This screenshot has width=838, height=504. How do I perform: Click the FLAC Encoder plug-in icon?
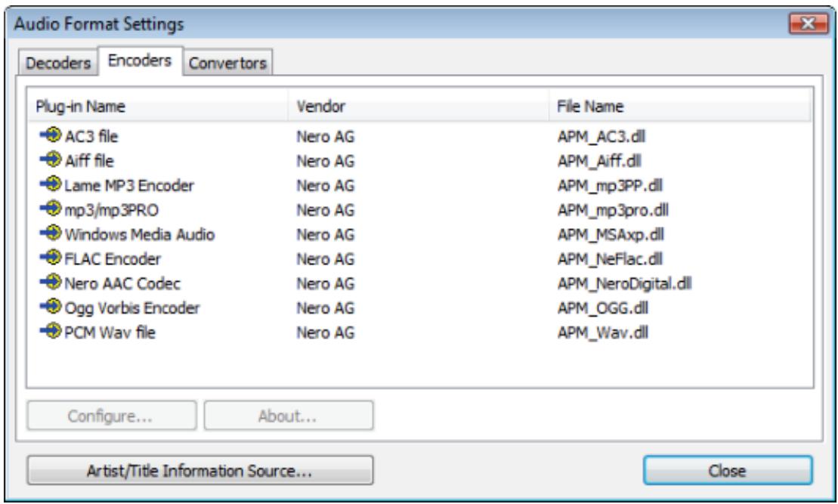(51, 258)
